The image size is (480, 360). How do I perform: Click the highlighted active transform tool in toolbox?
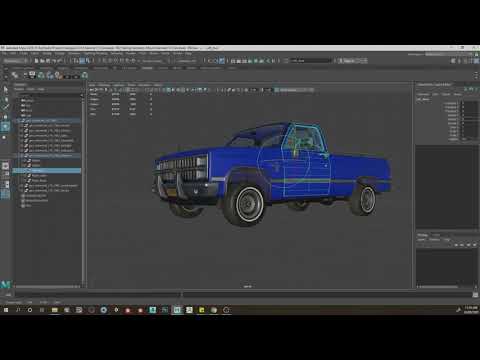pyautogui.click(x=5, y=127)
